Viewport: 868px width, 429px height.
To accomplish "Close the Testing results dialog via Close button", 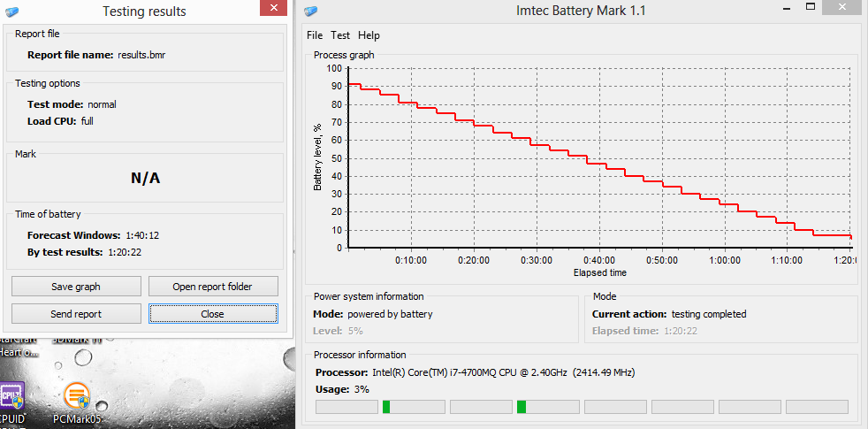I will point(212,314).
